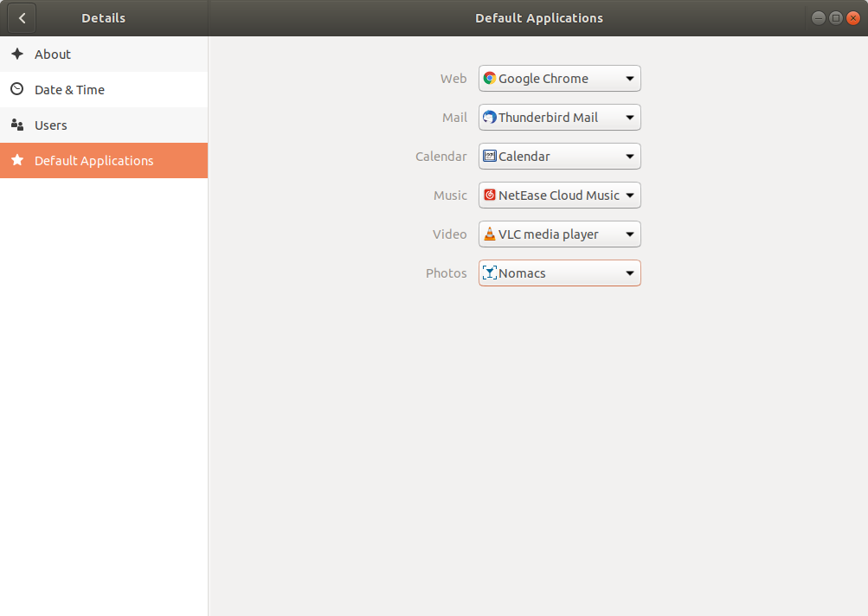The width and height of the screenshot is (868, 616).
Task: Click the Calendar app icon in dropdown
Action: [x=489, y=156]
